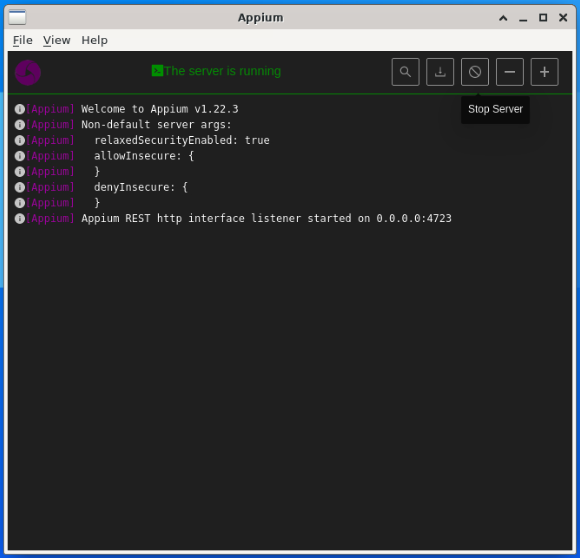The width and height of the screenshot is (580, 558).
Task: Click 'The server is running' status text
Action: [222, 71]
